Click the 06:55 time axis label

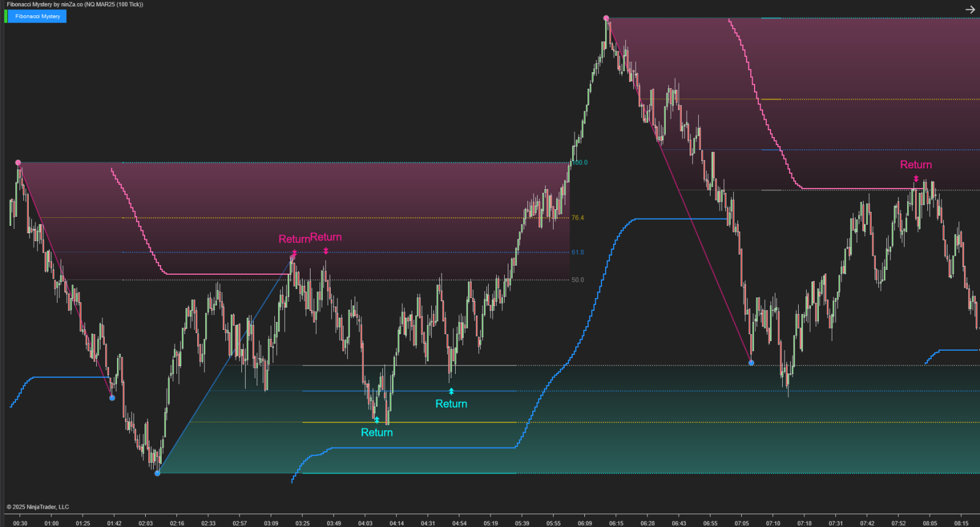pos(710,523)
